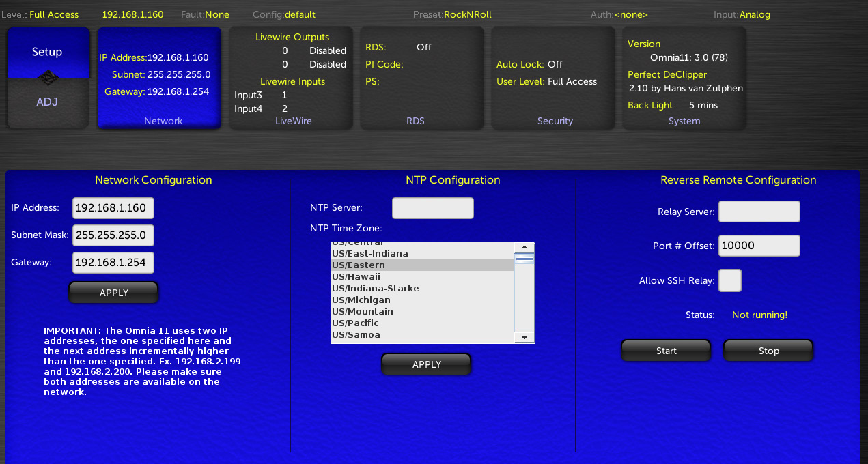The image size is (868, 464).
Task: Click the 192.168.1.160 address in top bar
Action: coord(132,14)
